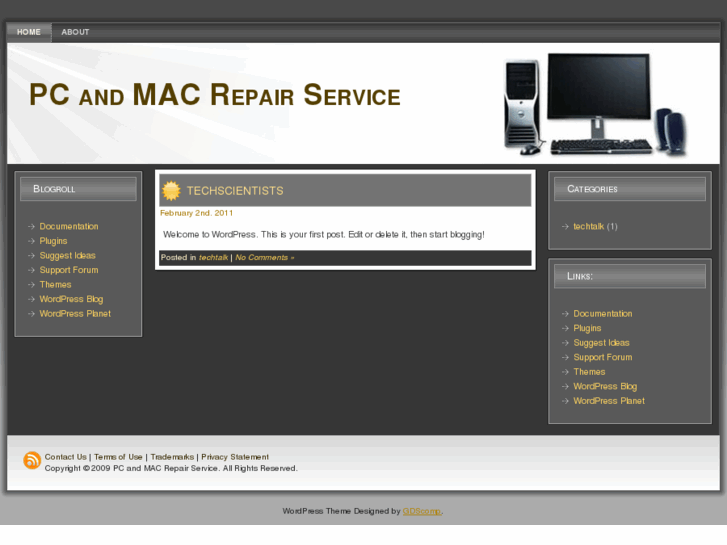
Task: Open Plugins in the Links panel
Action: coord(587,328)
